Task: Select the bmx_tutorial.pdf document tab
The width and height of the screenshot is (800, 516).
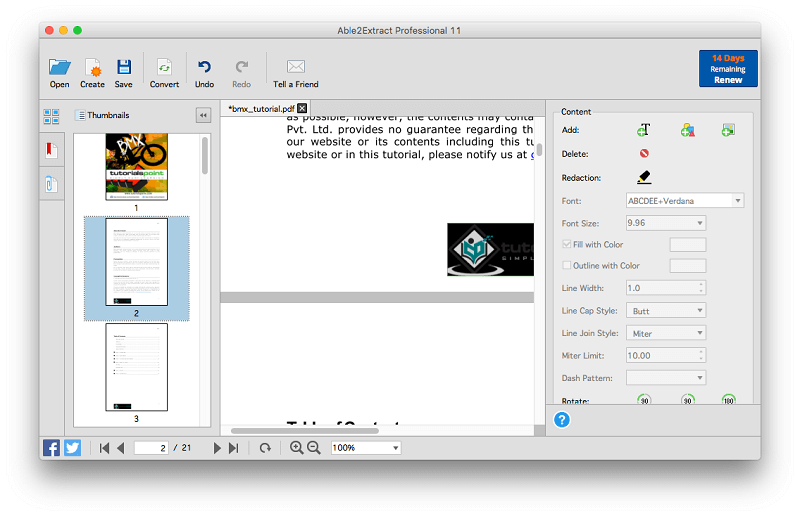Action: point(261,109)
